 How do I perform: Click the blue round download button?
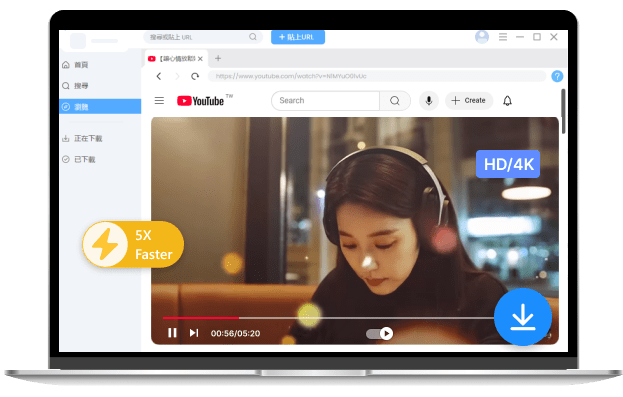pos(522,317)
